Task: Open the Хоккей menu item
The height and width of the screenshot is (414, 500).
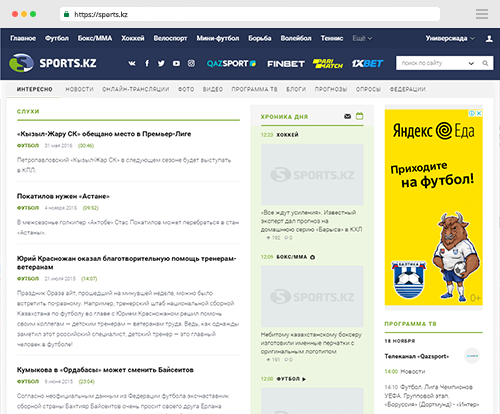Action: (x=133, y=38)
